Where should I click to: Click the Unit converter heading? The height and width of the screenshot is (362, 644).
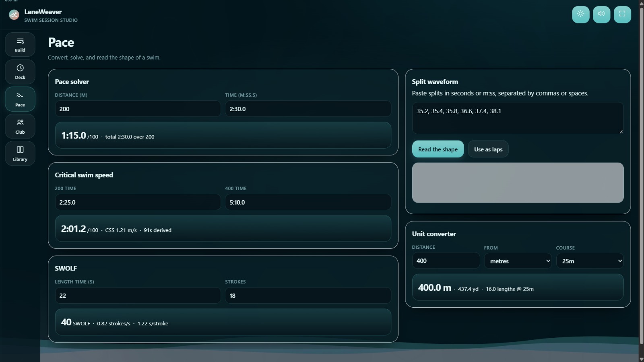point(434,234)
